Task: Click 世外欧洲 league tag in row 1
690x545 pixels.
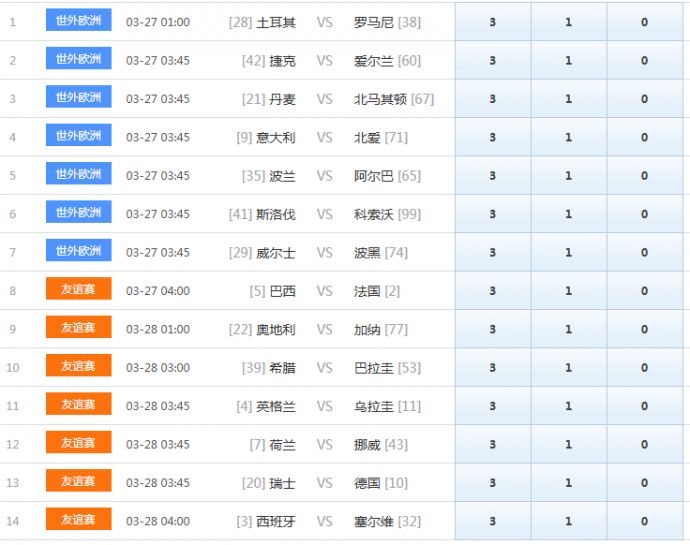Action: [x=78, y=20]
